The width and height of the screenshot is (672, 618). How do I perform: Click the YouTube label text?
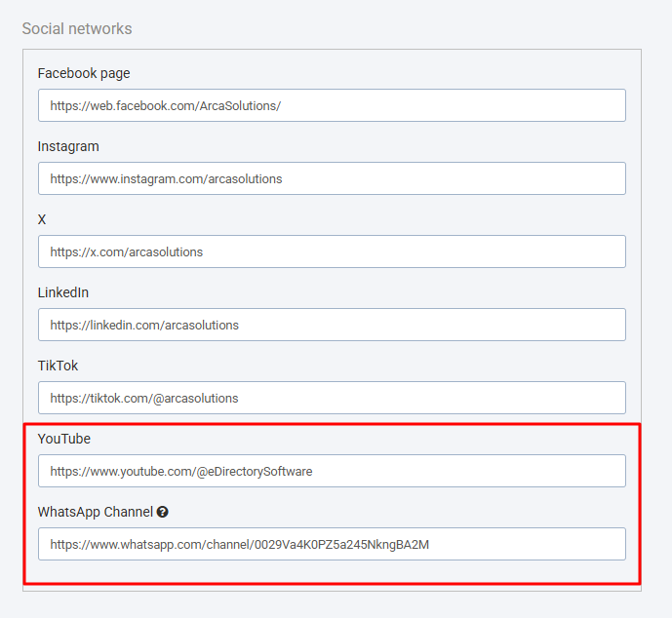pyautogui.click(x=63, y=439)
